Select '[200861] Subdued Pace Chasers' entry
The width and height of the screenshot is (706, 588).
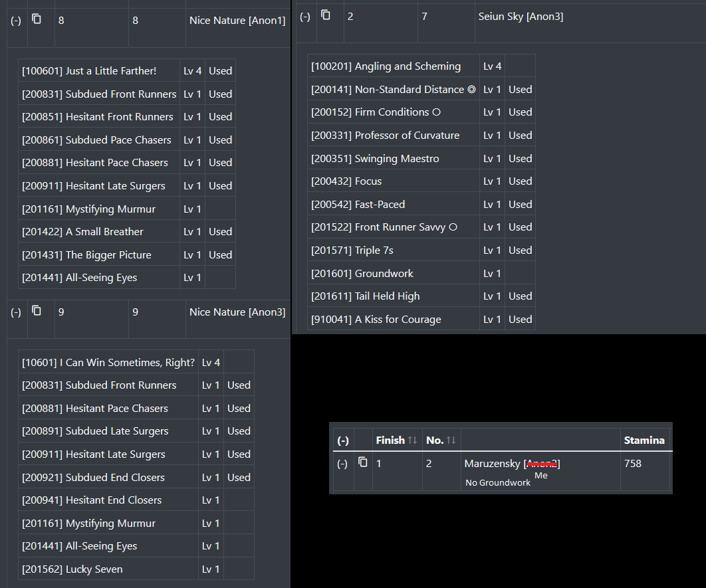pos(127,140)
